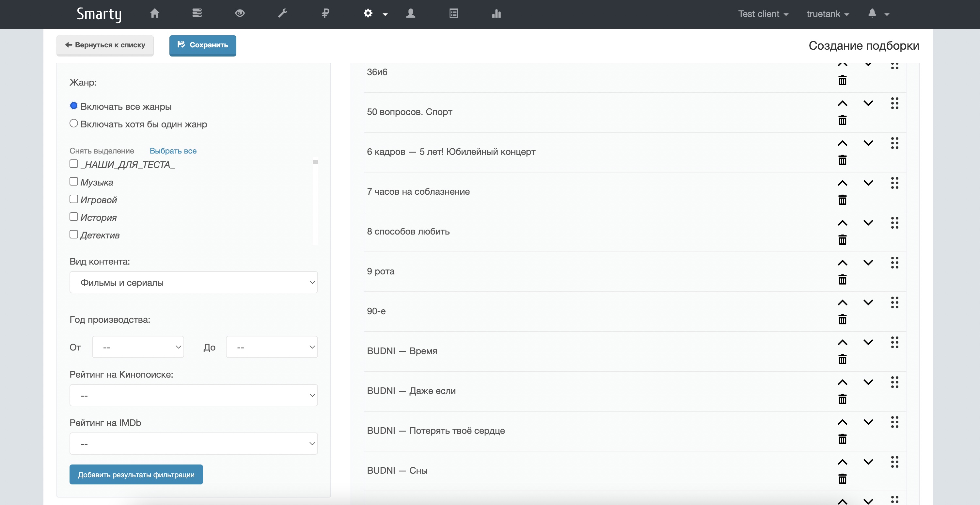Move BUDNI — Сны up
Image resolution: width=980 pixels, height=505 pixels.
point(842,462)
